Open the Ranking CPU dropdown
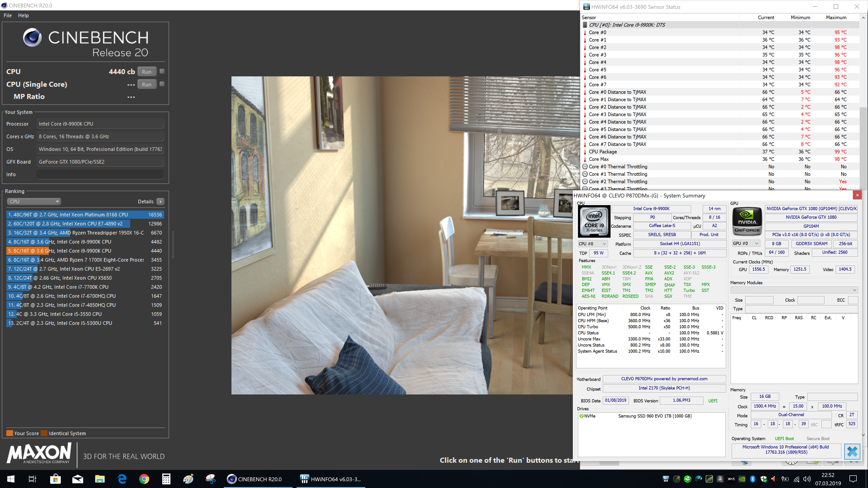868x488 pixels. 34,201
